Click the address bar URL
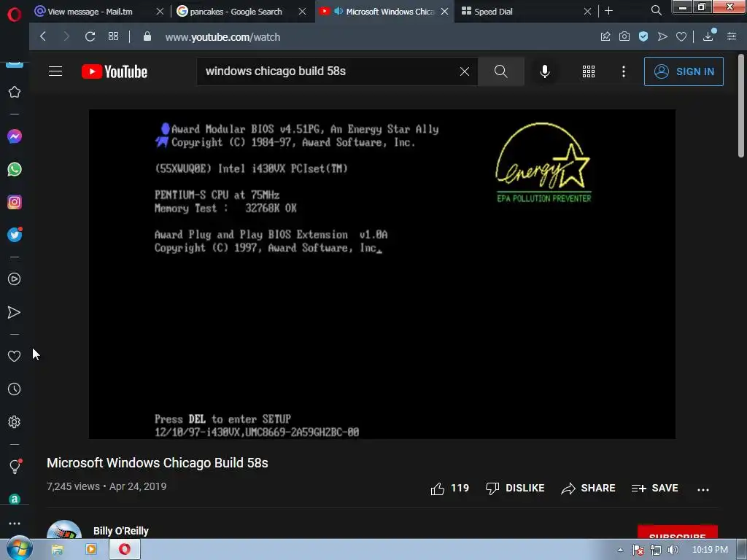The height and width of the screenshot is (560, 747). pyautogui.click(x=222, y=36)
